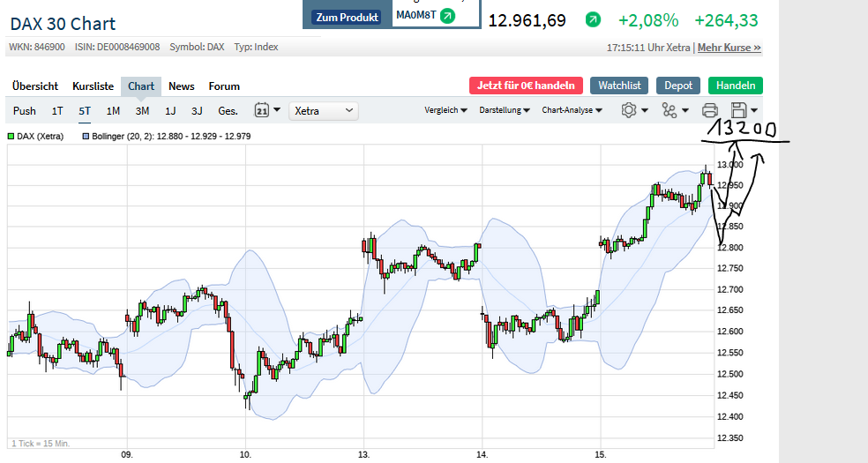
Task: Open chart settings gear icon
Action: (629, 110)
